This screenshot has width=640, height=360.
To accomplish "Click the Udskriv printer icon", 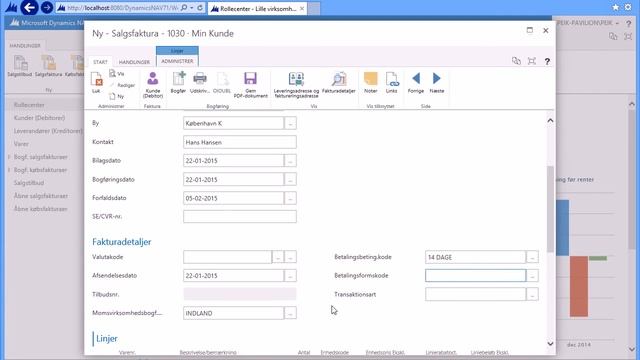I will [200, 82].
